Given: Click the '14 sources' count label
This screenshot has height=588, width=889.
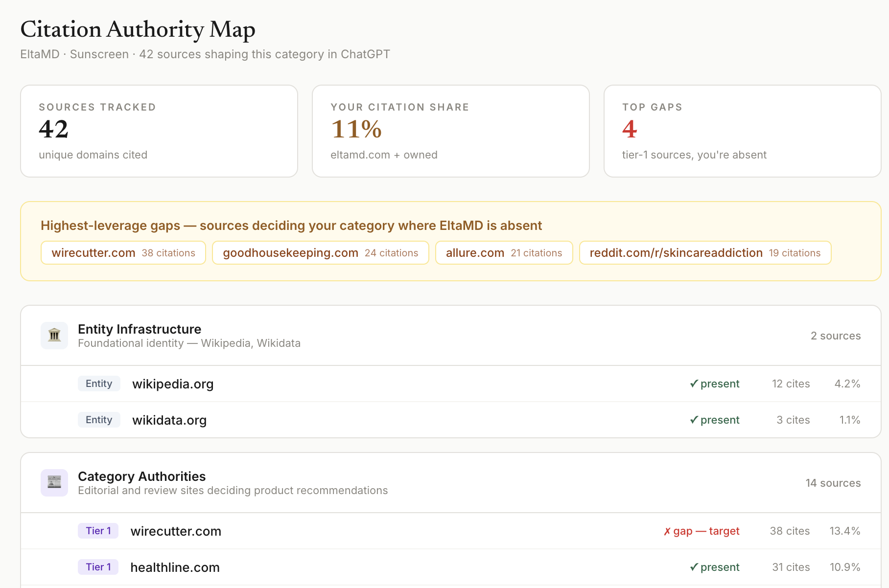Looking at the screenshot, I should 833,483.
